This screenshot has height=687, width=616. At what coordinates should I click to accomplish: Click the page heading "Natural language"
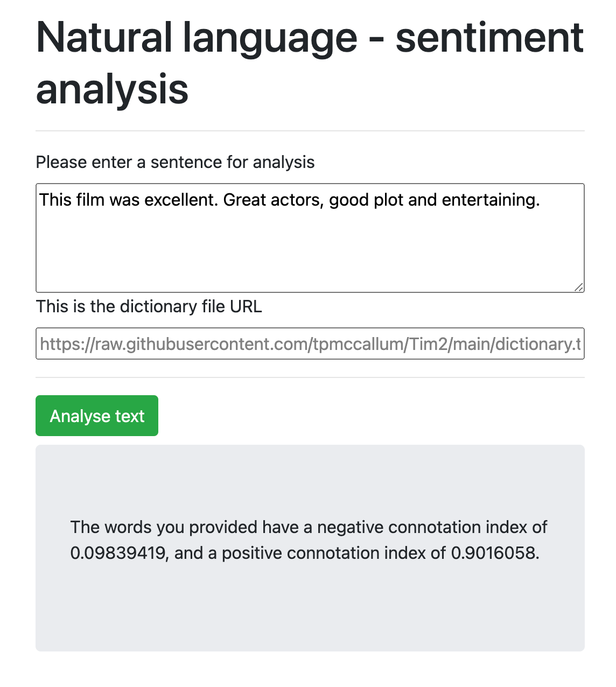coord(197,38)
